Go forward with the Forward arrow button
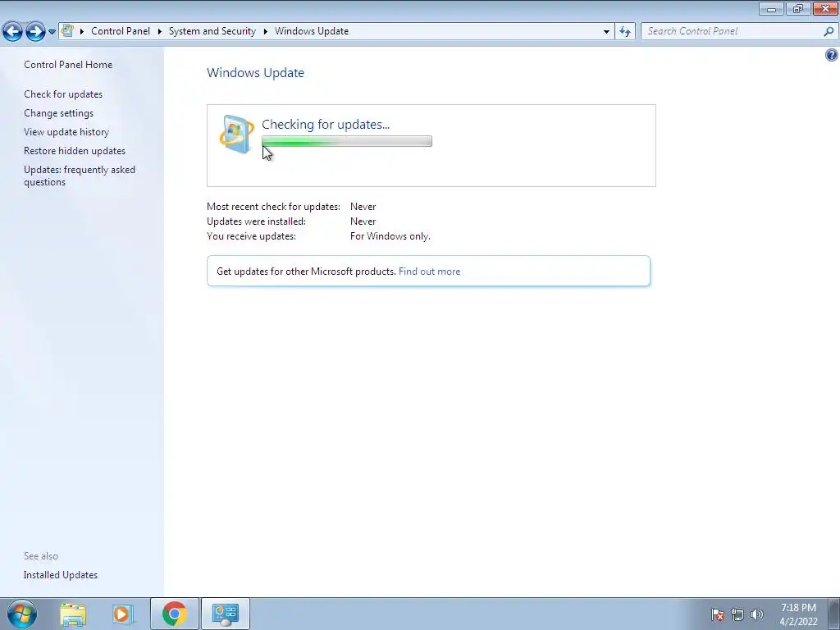This screenshot has width=840, height=630. pyautogui.click(x=35, y=32)
